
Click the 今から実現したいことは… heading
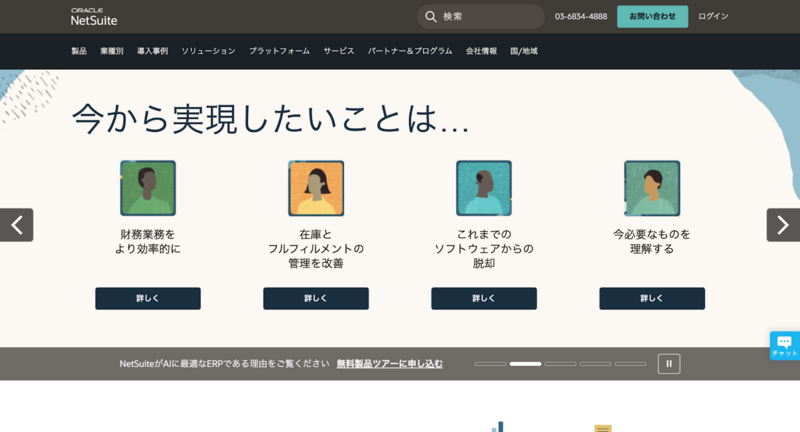270,119
